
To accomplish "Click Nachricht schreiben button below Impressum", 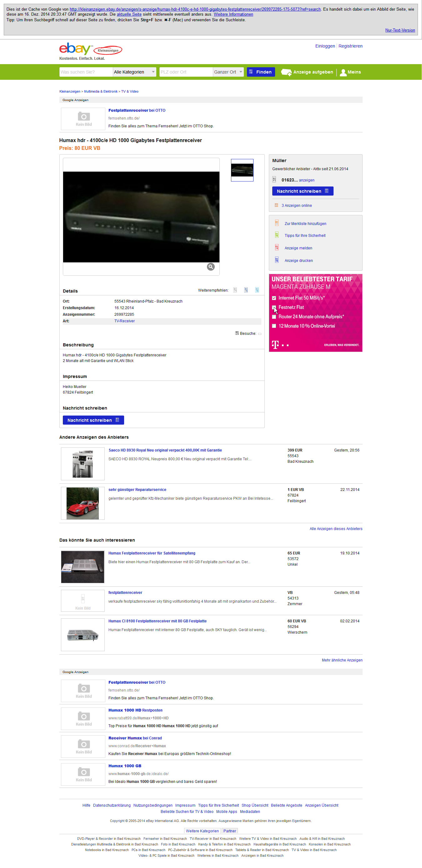I will (93, 420).
